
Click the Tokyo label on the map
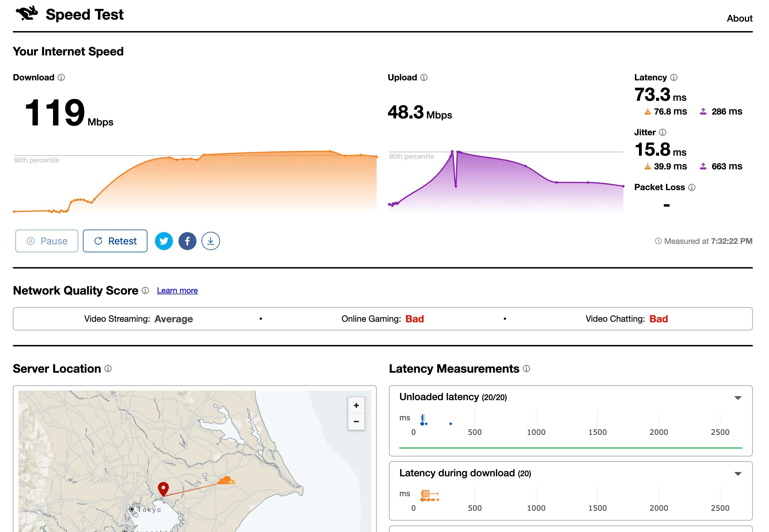pos(149,510)
